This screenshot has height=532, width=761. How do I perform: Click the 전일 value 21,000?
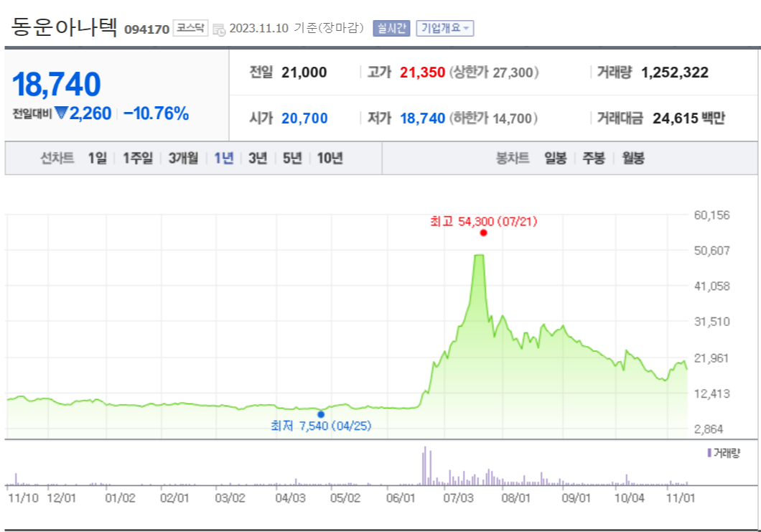click(304, 73)
